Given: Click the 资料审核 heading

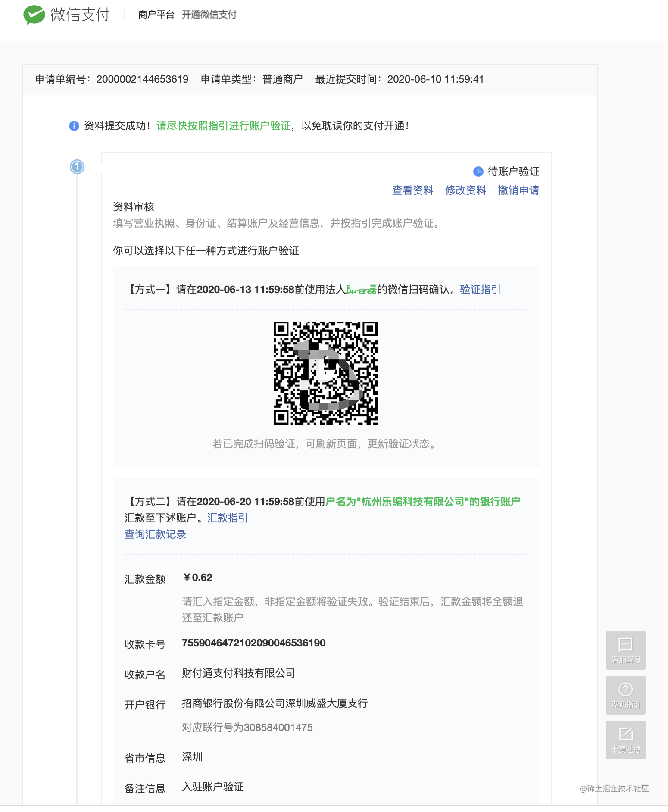Looking at the screenshot, I should click(134, 207).
